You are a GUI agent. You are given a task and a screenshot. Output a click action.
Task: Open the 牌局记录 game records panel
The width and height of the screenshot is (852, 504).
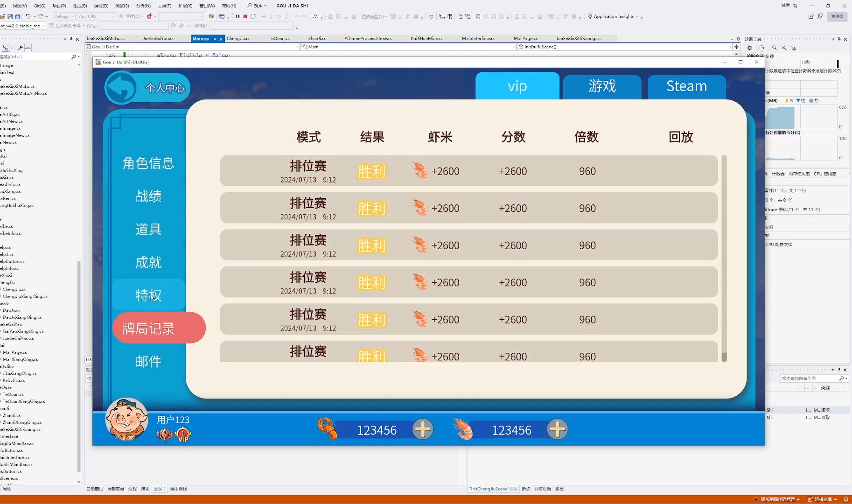pos(159,328)
